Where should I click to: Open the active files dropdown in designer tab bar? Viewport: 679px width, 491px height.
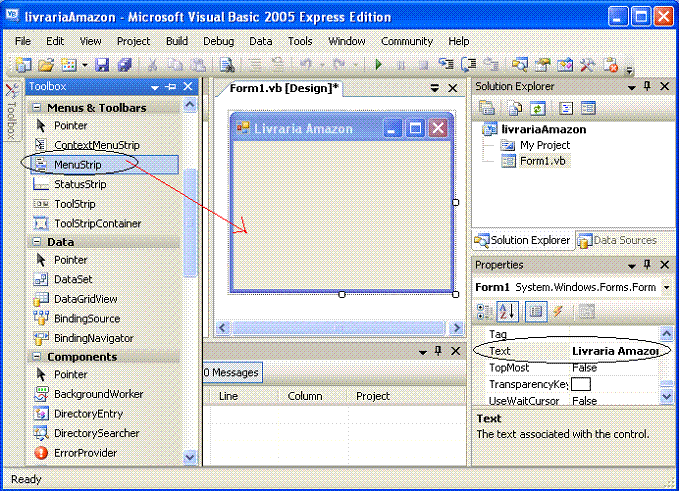point(434,88)
